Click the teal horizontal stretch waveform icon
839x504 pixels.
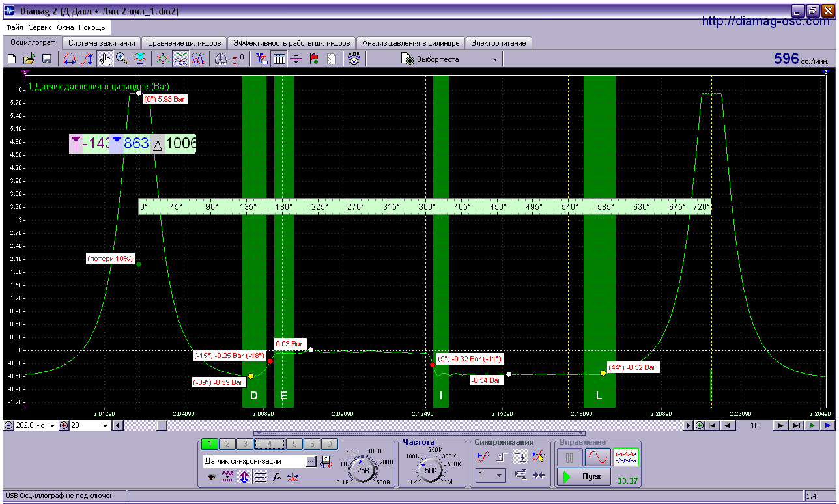[139, 59]
